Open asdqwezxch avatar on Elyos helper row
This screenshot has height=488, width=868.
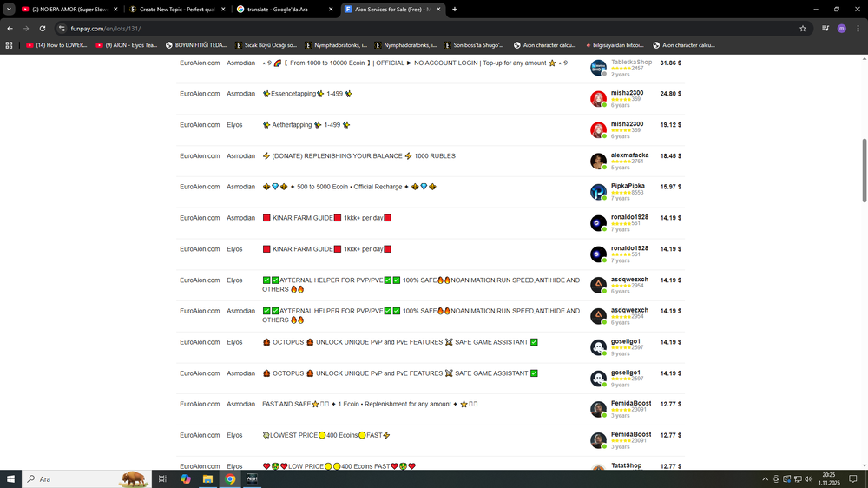(x=598, y=285)
